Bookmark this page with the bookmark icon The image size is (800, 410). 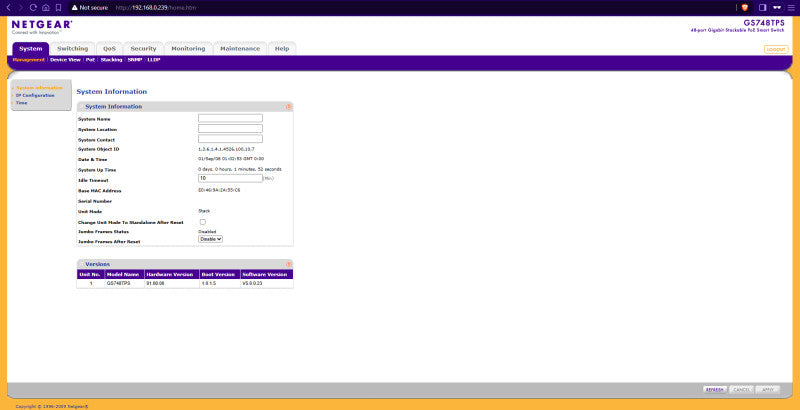(x=58, y=8)
